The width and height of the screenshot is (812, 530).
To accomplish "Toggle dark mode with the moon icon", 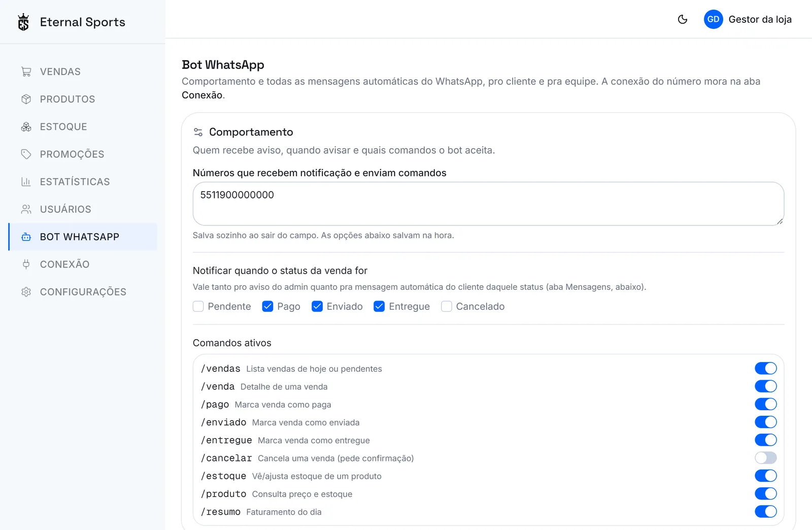I will [683, 19].
